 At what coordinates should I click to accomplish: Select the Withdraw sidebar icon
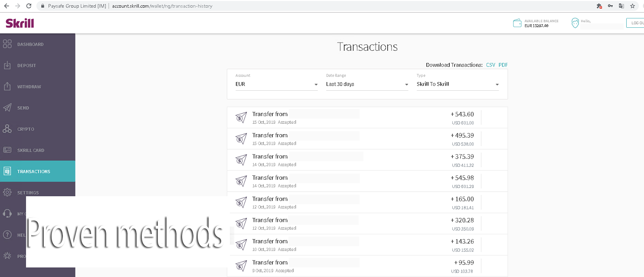7,86
